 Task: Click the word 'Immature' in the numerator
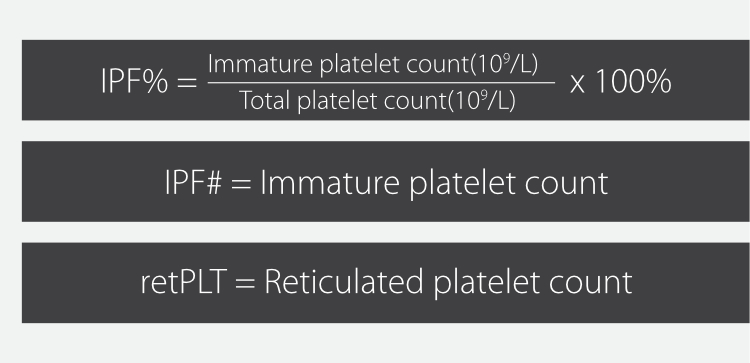click(x=260, y=64)
